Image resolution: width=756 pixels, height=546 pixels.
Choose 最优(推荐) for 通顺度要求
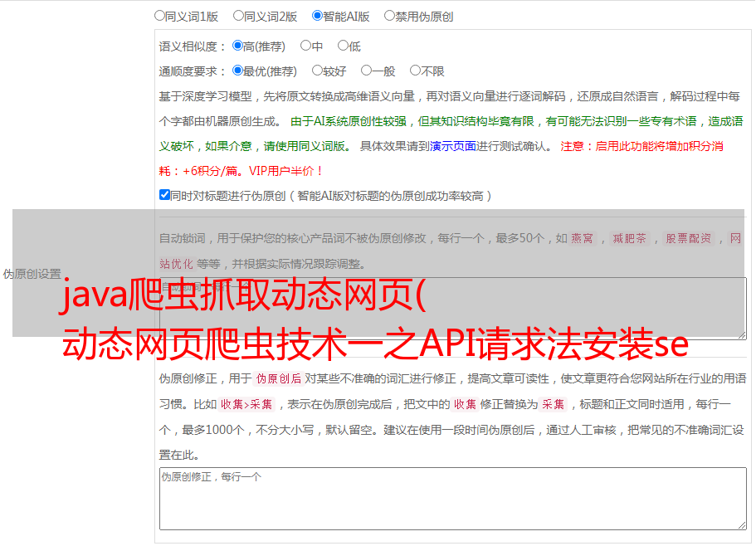pyautogui.click(x=238, y=71)
